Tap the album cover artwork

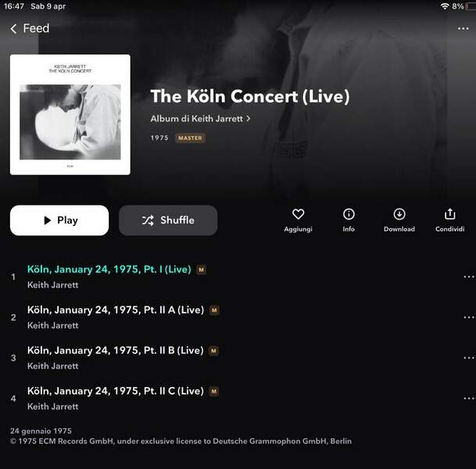pos(70,115)
